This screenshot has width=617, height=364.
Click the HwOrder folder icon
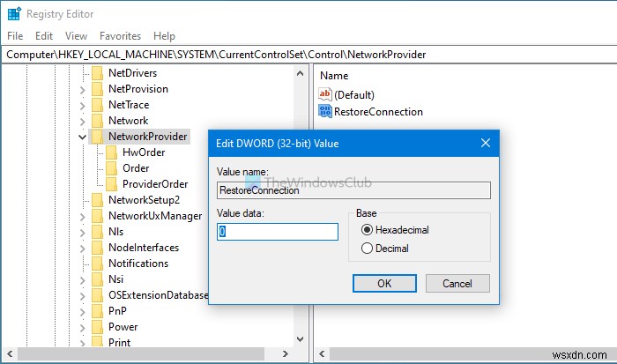click(x=112, y=152)
